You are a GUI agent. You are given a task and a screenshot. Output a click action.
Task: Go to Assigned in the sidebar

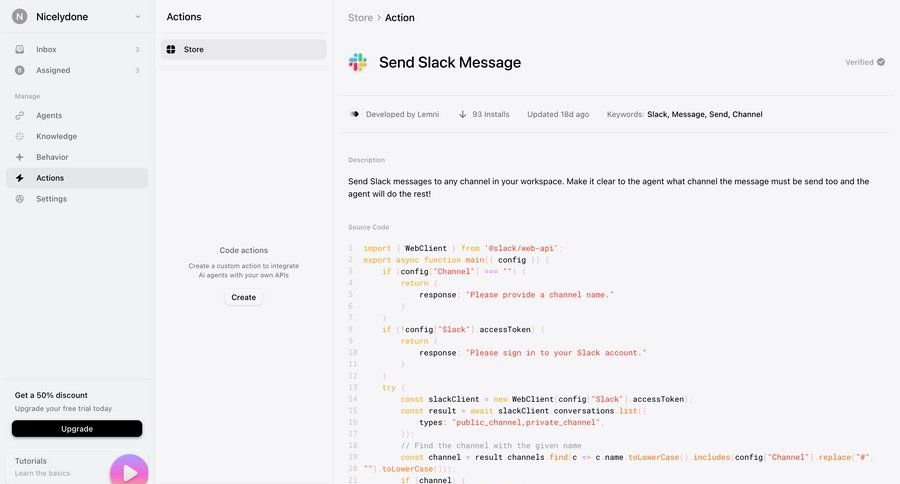(77, 70)
